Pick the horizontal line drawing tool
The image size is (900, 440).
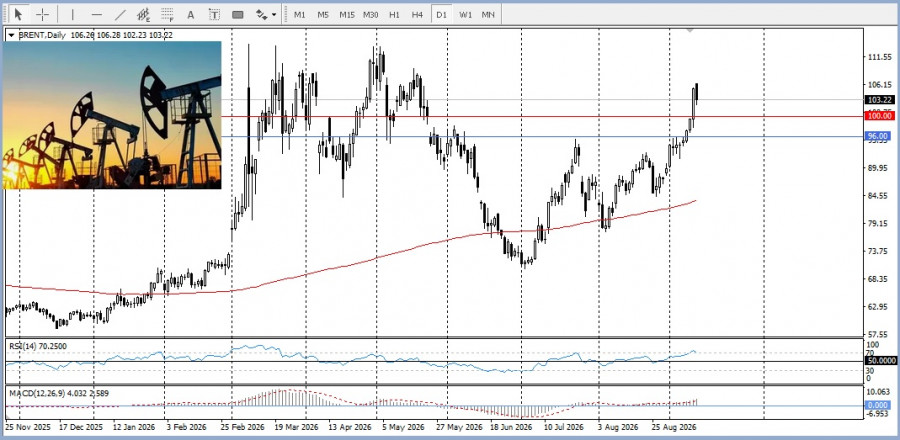[96, 14]
